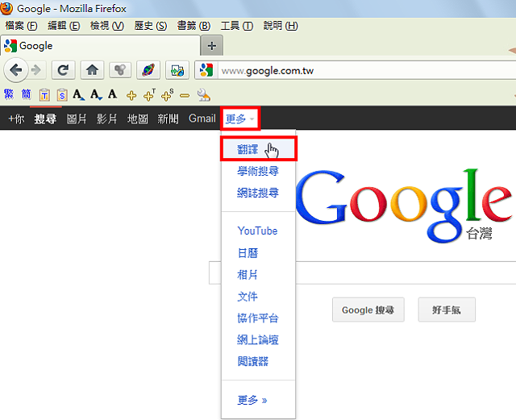This screenshot has width=516, height=420.
Task: Open the 編輯 (E) menu
Action: tap(64, 26)
